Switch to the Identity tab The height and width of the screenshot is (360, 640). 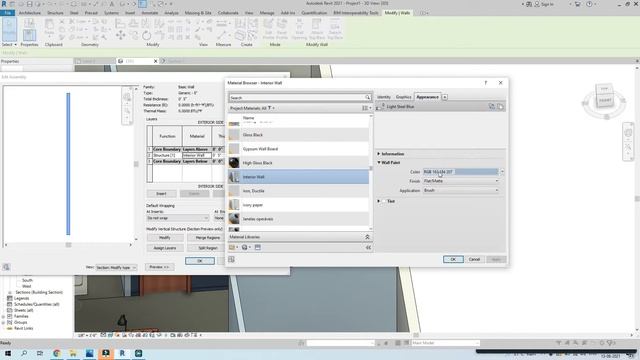point(384,97)
